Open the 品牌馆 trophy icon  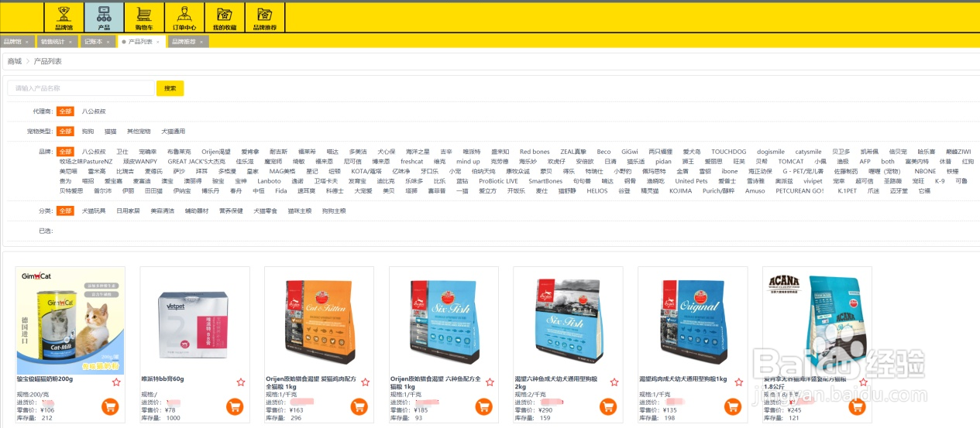pyautogui.click(x=64, y=18)
